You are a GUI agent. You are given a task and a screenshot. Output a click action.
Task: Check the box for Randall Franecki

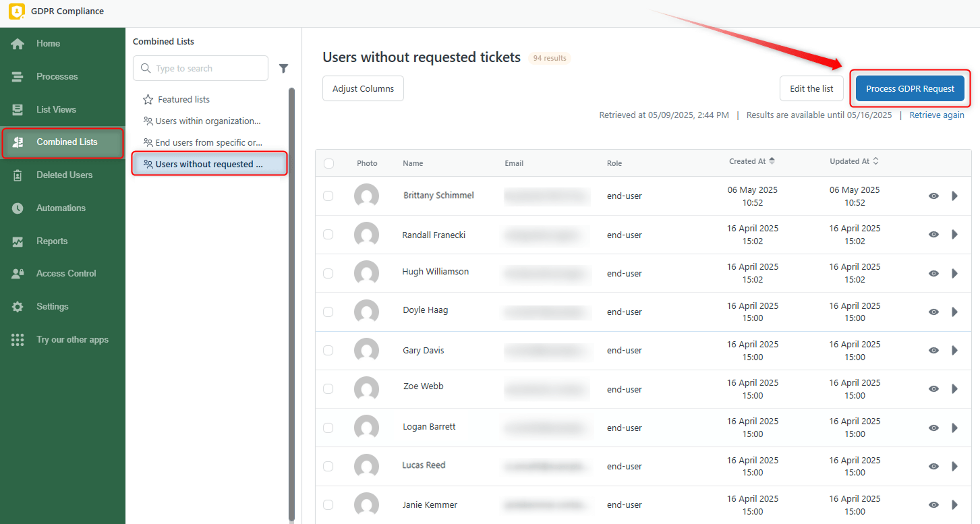click(x=328, y=235)
